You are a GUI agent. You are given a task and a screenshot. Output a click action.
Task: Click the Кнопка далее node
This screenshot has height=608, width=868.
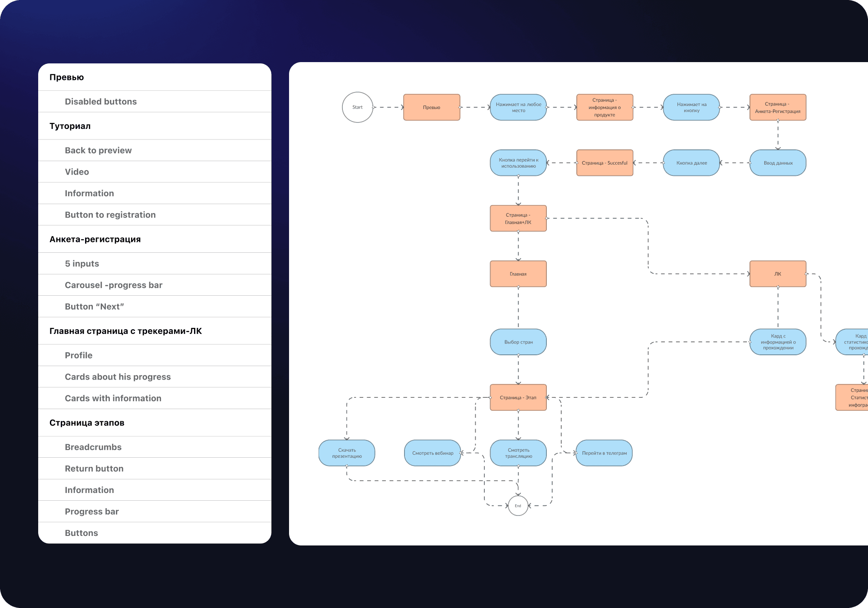(x=691, y=163)
